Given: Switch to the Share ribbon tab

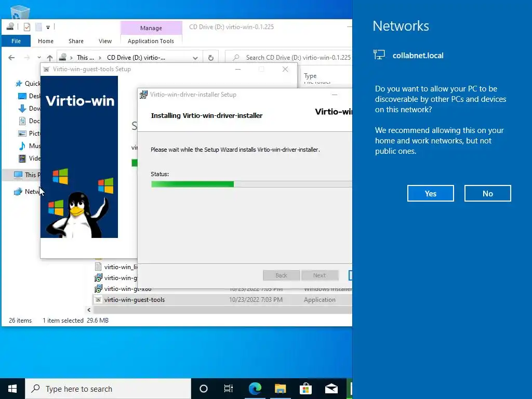Looking at the screenshot, I should pos(76,41).
